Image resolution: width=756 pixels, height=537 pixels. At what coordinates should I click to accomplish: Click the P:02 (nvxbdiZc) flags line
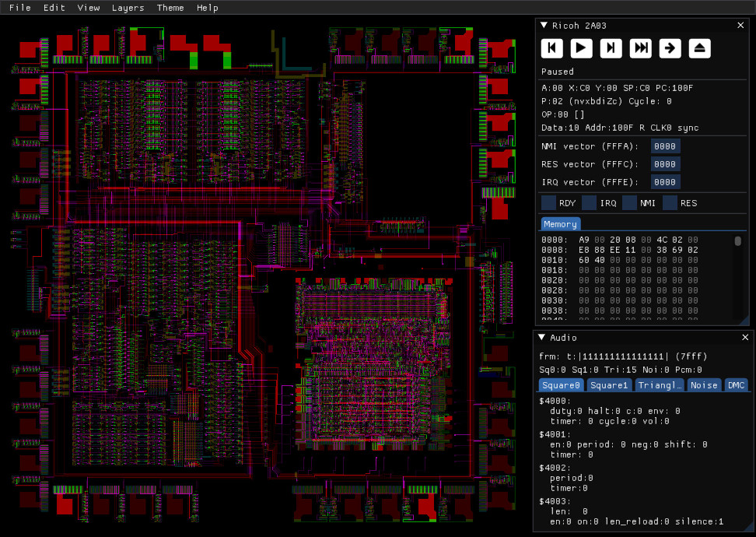click(607, 101)
